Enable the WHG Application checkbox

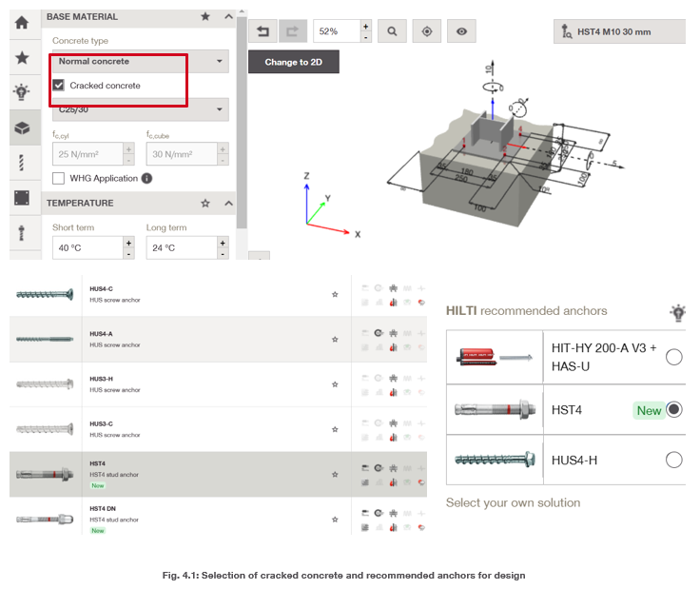point(58,178)
